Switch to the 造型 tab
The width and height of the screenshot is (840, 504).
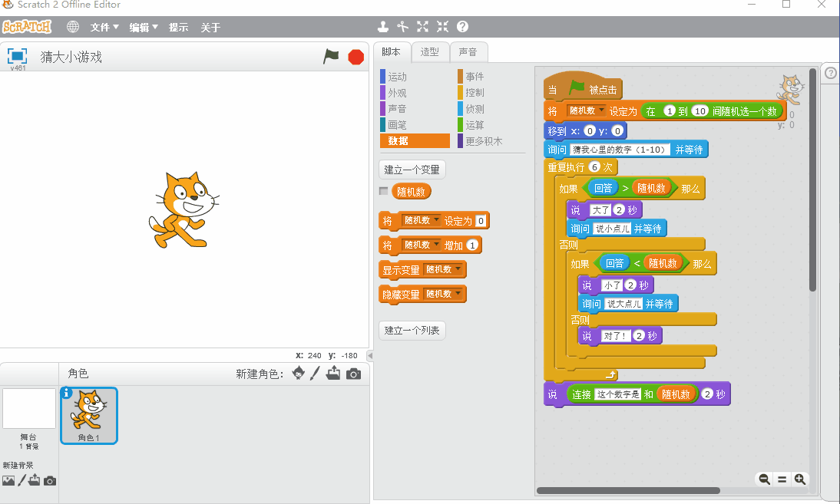pos(430,52)
